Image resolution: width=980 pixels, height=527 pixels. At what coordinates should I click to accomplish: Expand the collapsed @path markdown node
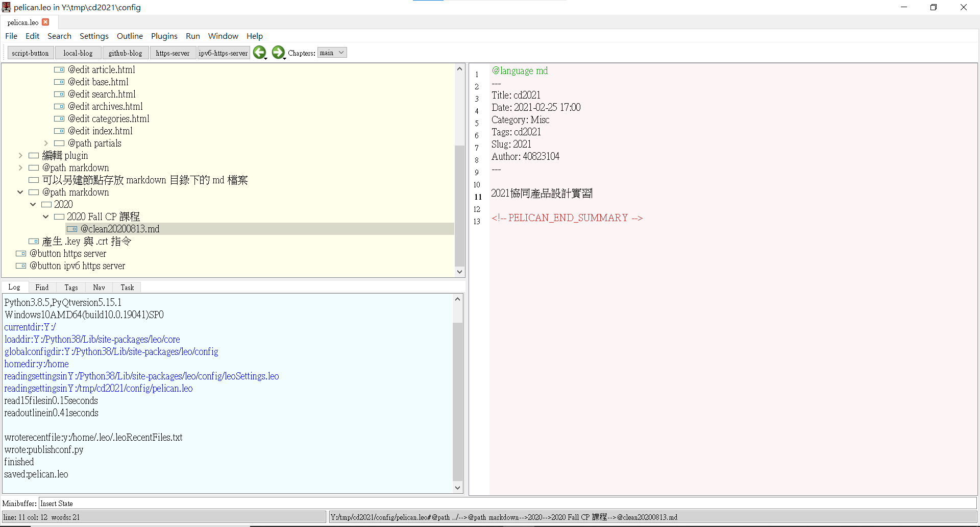tap(20, 167)
